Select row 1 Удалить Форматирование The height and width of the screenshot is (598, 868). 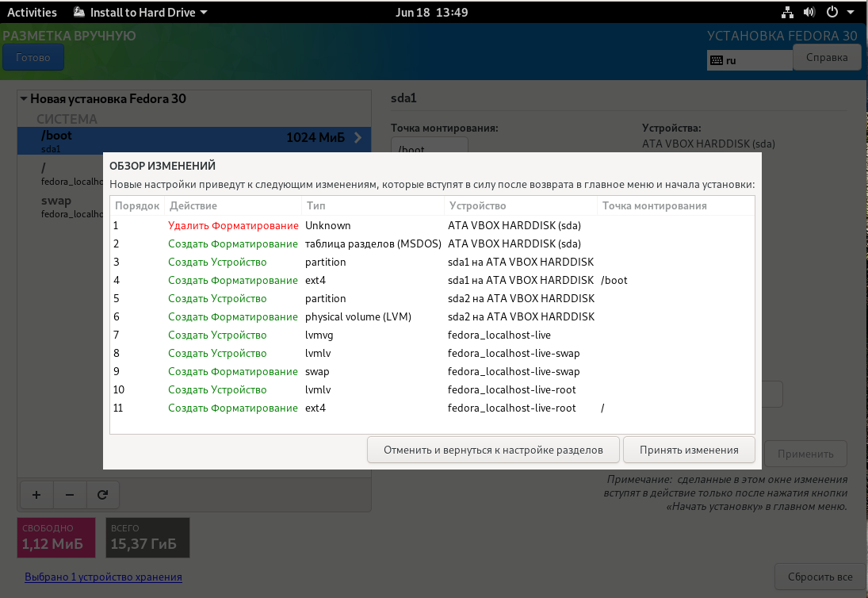click(x=432, y=225)
